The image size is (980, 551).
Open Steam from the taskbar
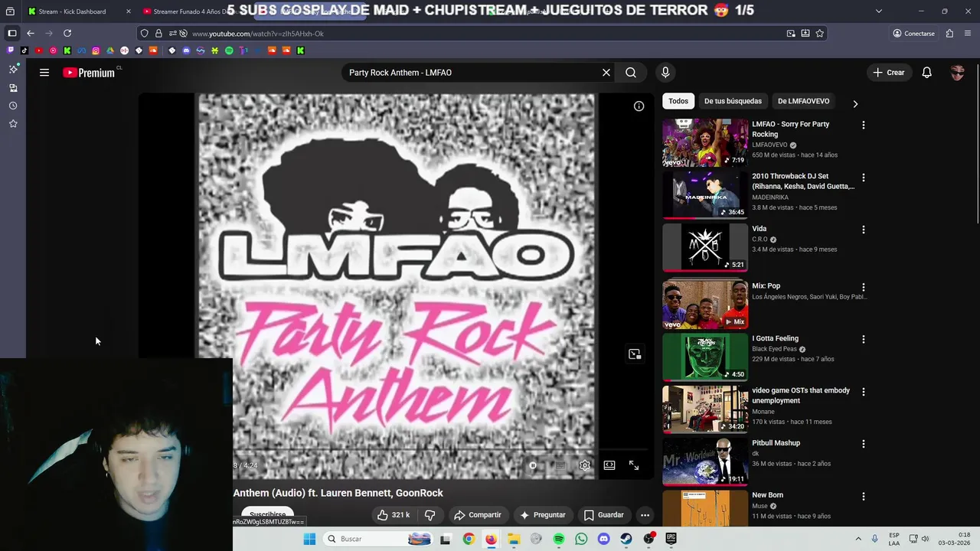(x=626, y=539)
